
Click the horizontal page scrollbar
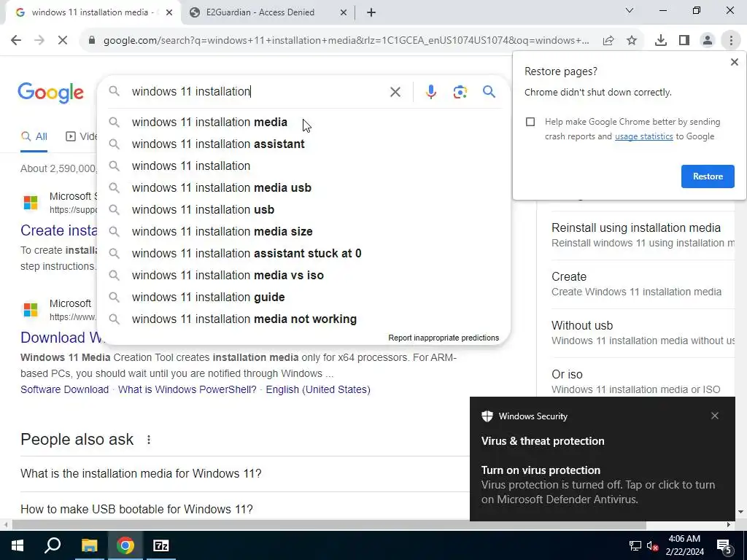tap(329, 525)
